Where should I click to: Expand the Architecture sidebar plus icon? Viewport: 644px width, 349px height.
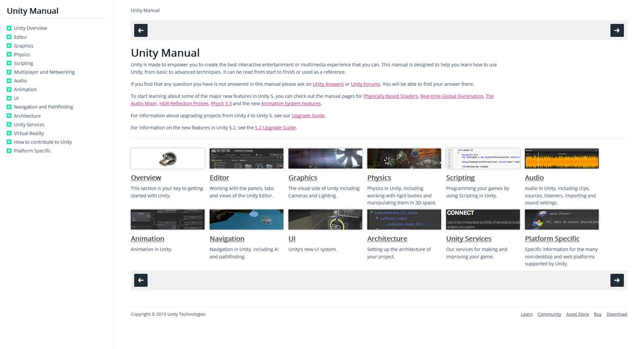click(9, 116)
